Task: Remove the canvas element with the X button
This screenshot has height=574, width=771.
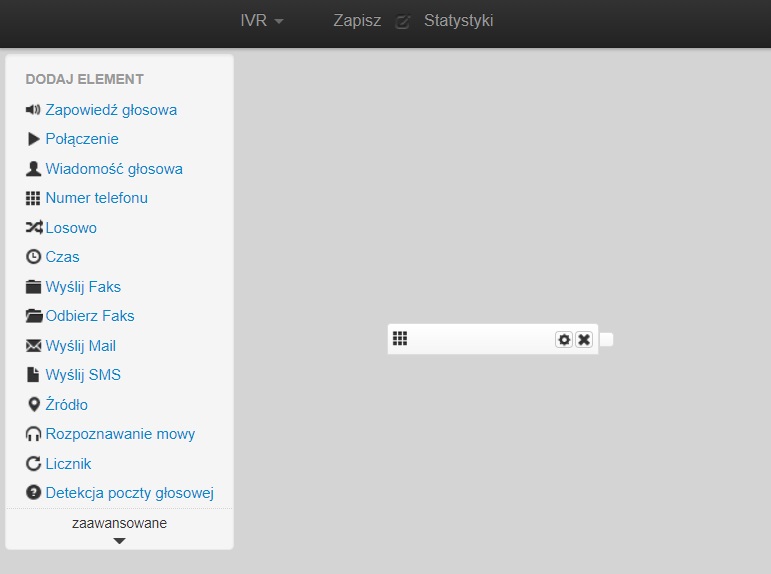Action: [584, 339]
